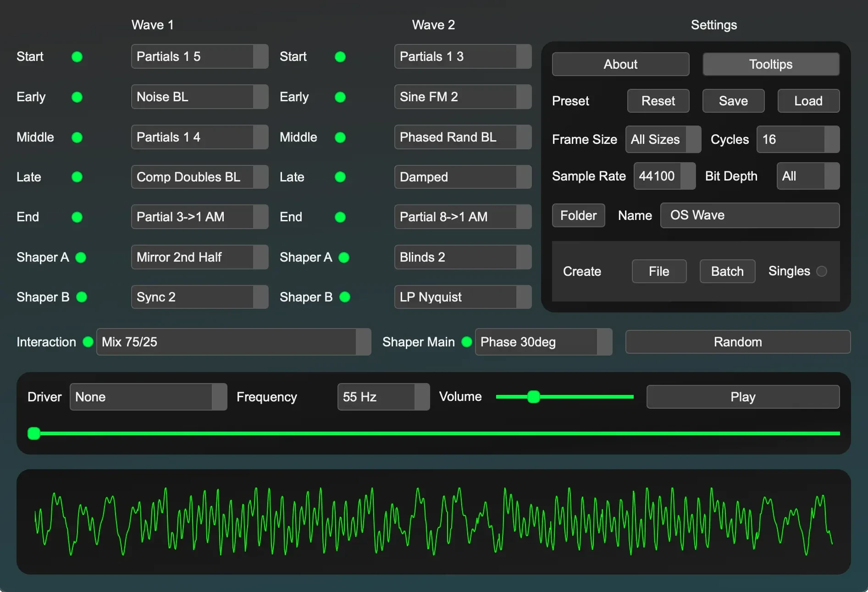Open the Bit Depth 'All' dropdown
Image resolution: width=868 pixels, height=592 pixels.
coord(808,176)
